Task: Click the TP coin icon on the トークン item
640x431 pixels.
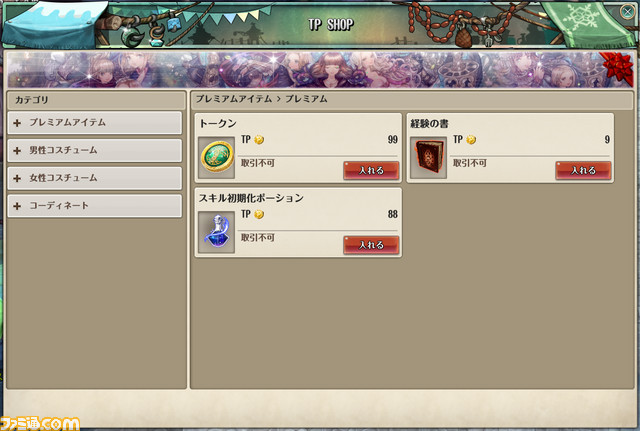Action: pos(259,140)
